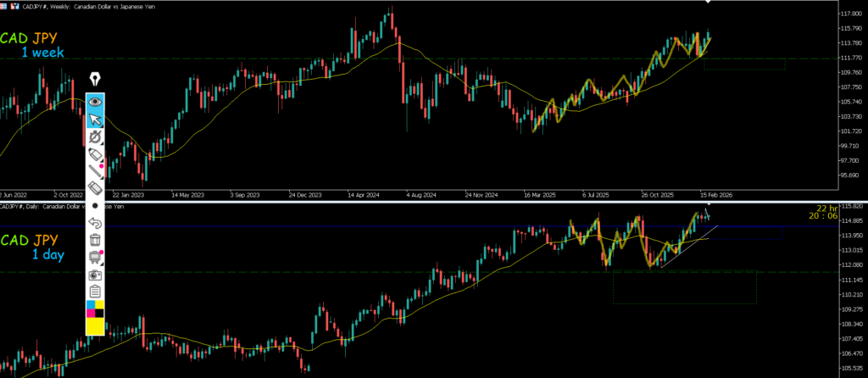Screen dimensions: 868x378
Task: Undo the last drawing stroke
Action: click(95, 223)
